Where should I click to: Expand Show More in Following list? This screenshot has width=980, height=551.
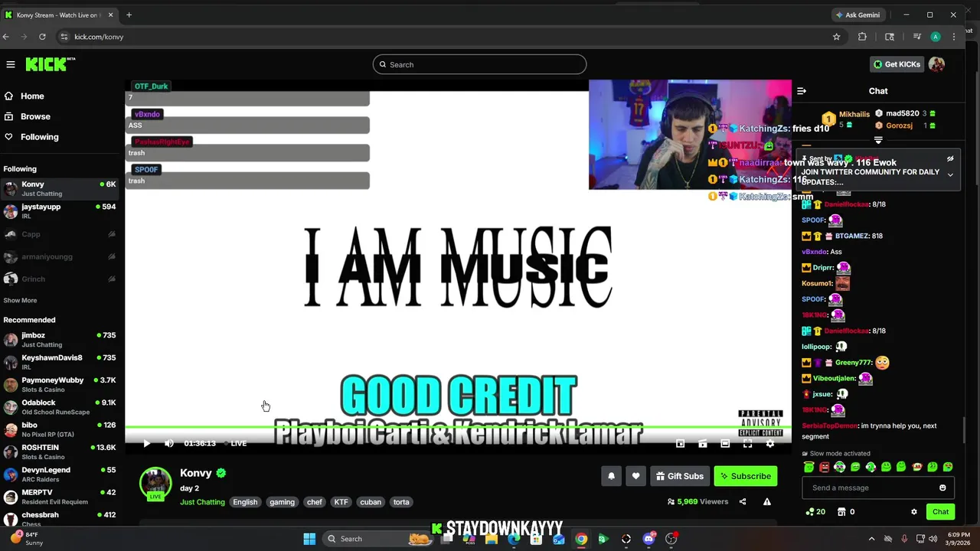20,301
